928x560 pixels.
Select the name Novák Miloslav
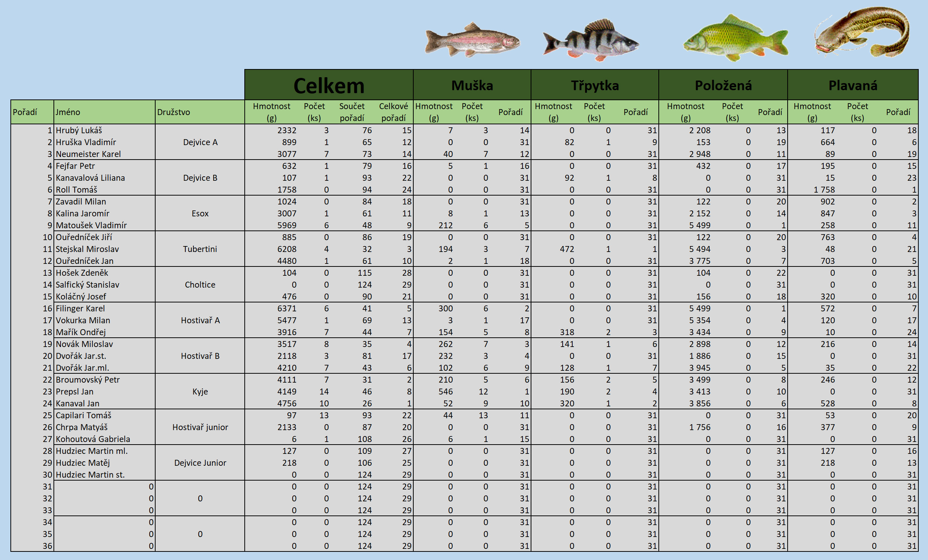click(x=84, y=344)
